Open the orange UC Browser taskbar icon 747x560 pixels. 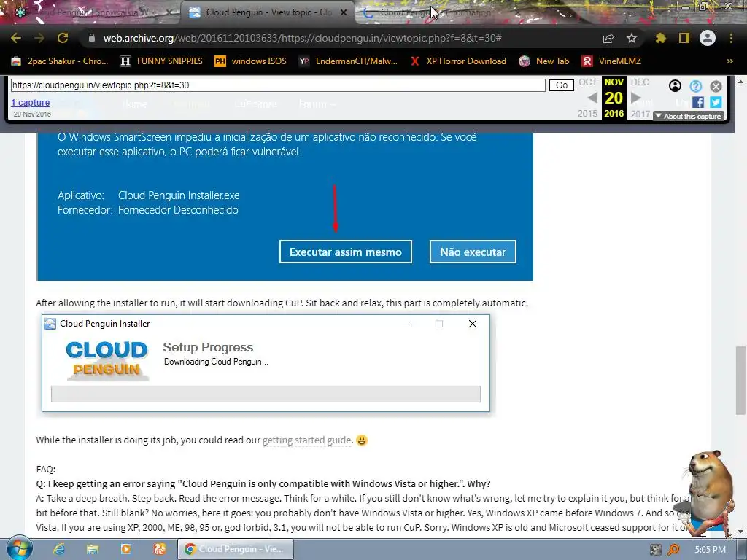coord(160,549)
